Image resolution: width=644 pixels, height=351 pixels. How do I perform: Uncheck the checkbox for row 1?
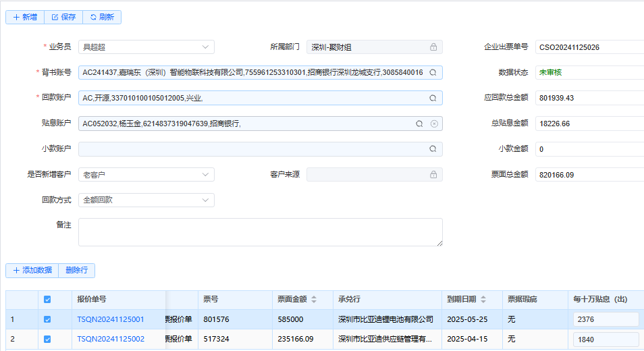pyautogui.click(x=47, y=319)
